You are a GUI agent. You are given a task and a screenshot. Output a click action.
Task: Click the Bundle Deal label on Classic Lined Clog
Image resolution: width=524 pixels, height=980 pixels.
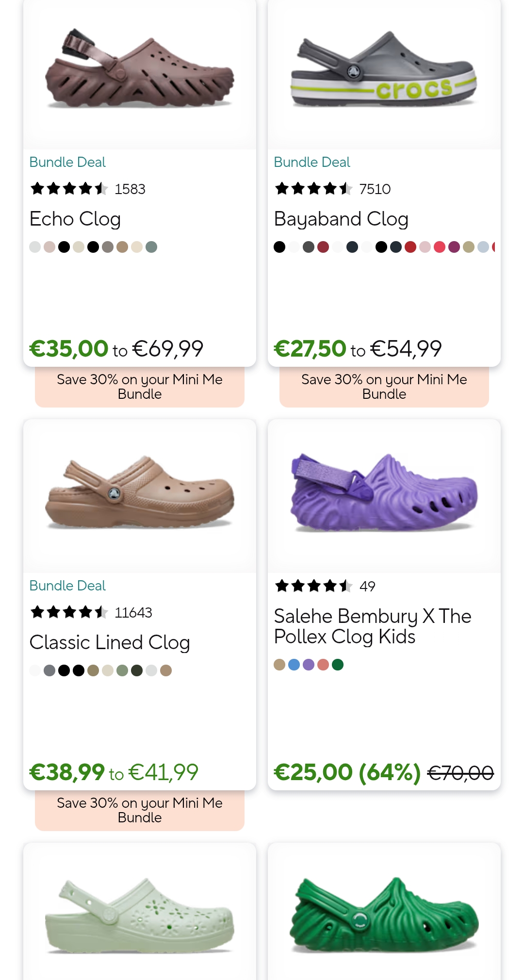67,586
